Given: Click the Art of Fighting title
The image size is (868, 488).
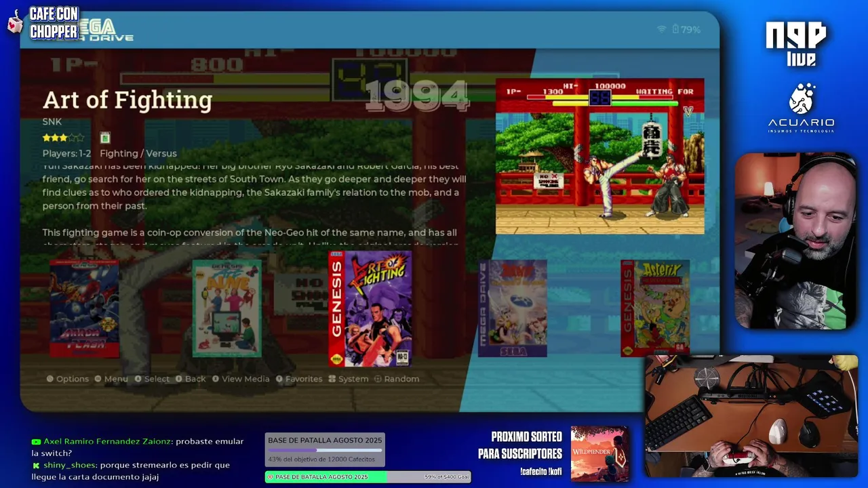Looking at the screenshot, I should click(x=127, y=100).
